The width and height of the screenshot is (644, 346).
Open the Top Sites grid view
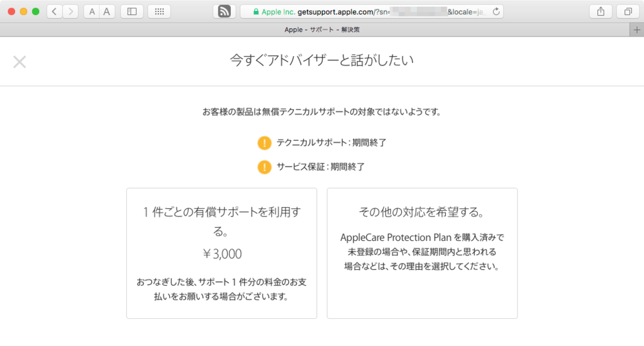tap(159, 11)
